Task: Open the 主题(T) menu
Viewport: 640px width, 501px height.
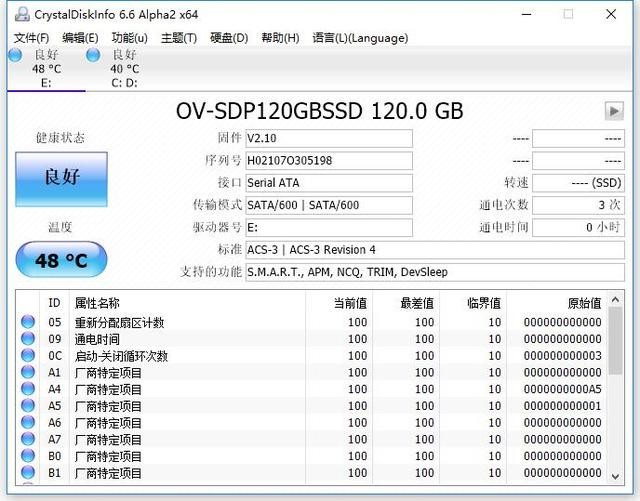Action: (179, 38)
